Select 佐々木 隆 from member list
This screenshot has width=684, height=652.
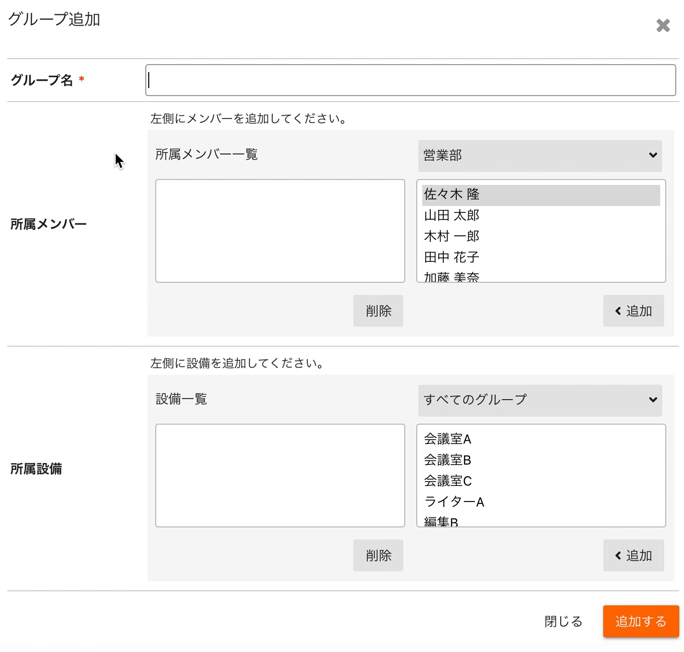click(x=452, y=195)
